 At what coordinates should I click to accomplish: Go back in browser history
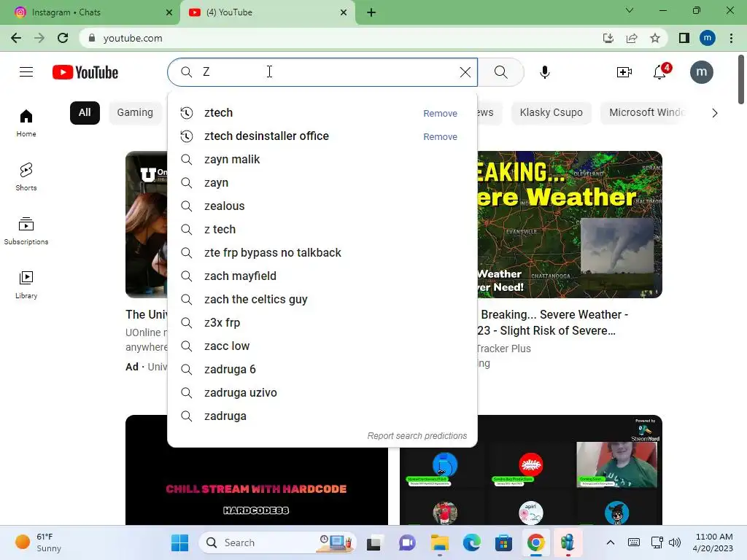16,38
